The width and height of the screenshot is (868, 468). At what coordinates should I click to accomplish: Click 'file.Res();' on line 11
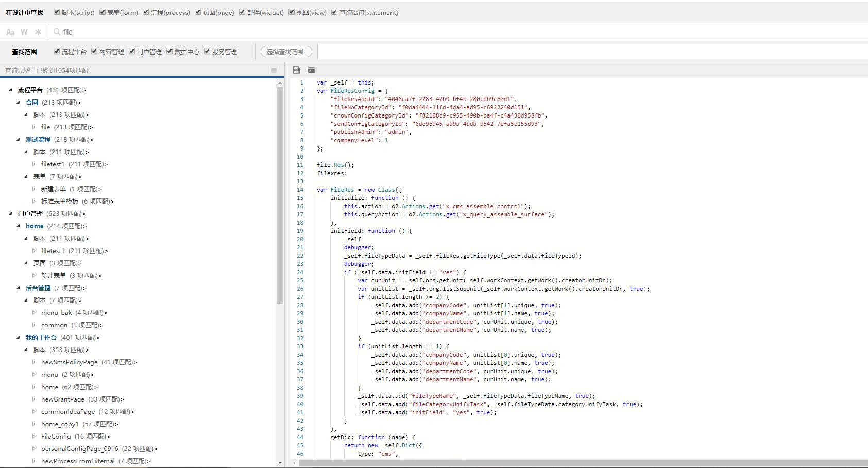pyautogui.click(x=335, y=165)
